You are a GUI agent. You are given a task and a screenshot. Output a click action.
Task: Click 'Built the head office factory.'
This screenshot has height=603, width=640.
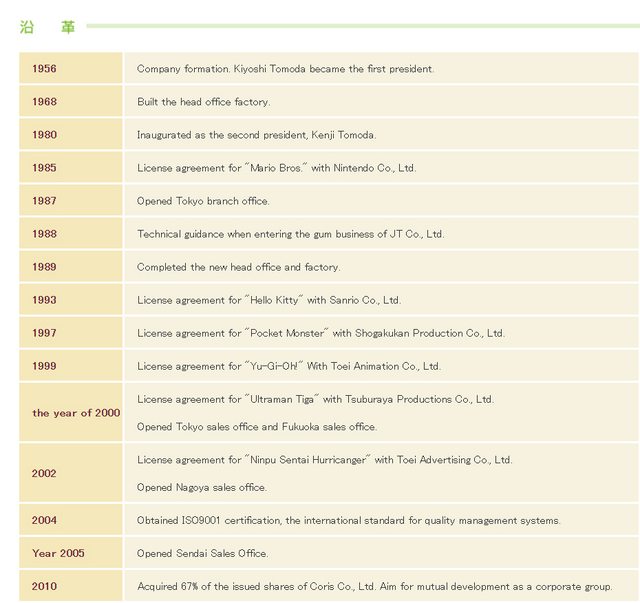point(204,102)
